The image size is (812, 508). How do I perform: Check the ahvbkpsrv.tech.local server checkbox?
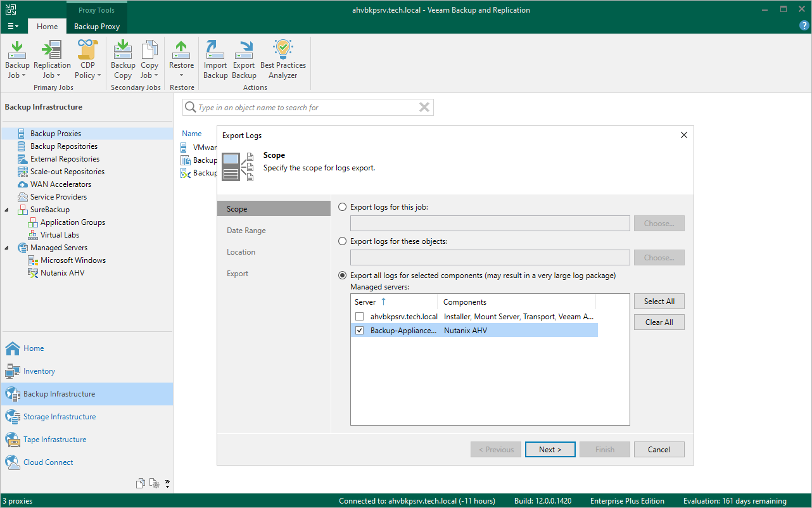360,317
